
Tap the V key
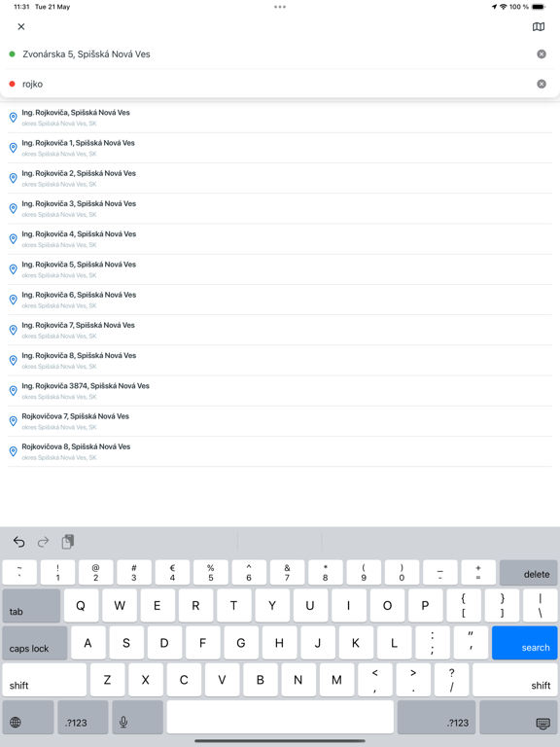(x=222, y=680)
